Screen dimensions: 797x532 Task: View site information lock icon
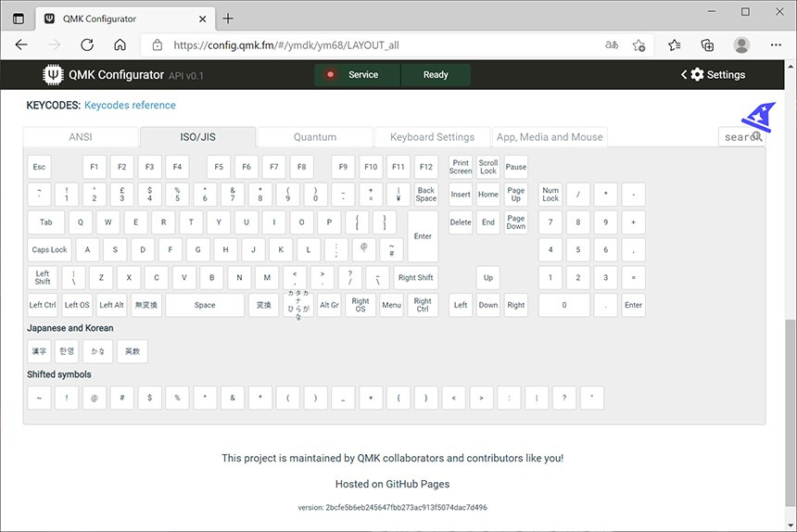click(x=158, y=44)
